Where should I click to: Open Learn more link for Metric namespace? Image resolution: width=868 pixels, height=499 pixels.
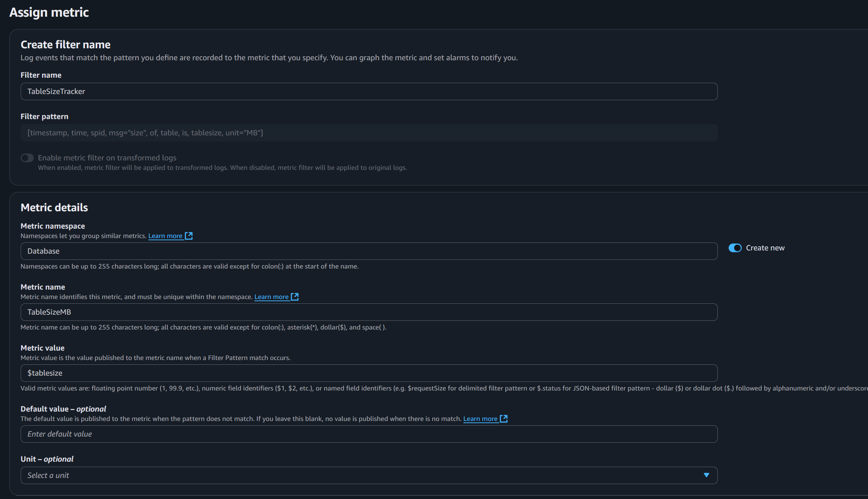[165, 236]
